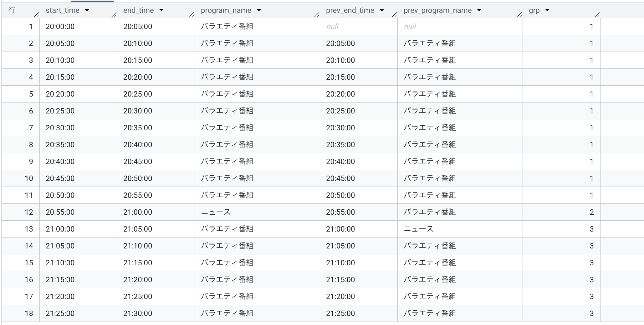Image resolution: width=644 pixels, height=325 pixels.
Task: Select the null prev_end_time cell in row 1
Action: [x=332, y=27]
